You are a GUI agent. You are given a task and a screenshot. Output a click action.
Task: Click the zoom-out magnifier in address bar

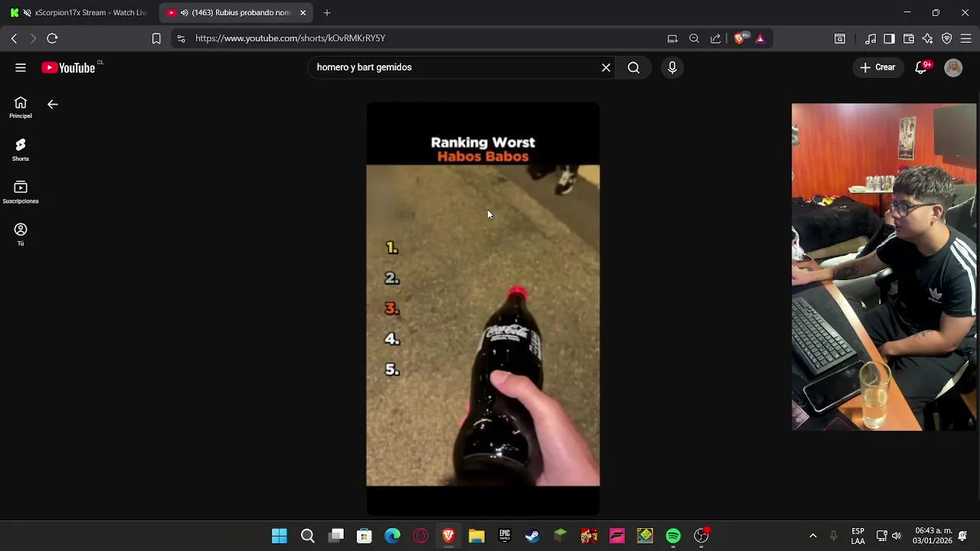694,38
